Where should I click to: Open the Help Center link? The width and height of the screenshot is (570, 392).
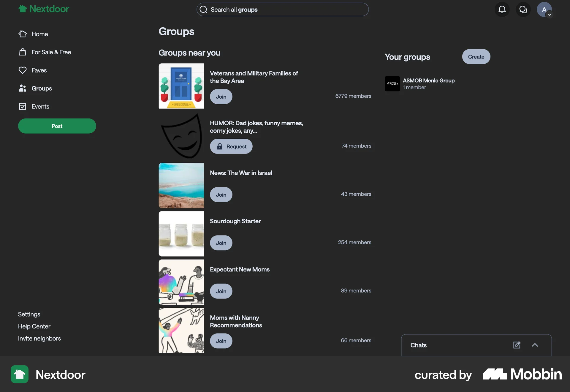(34, 326)
